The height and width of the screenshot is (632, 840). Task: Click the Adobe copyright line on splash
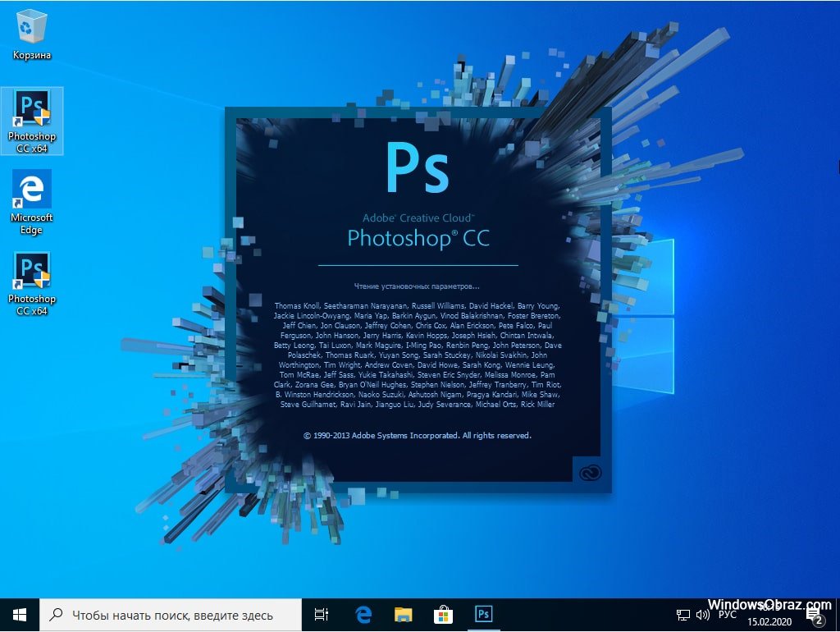(418, 435)
